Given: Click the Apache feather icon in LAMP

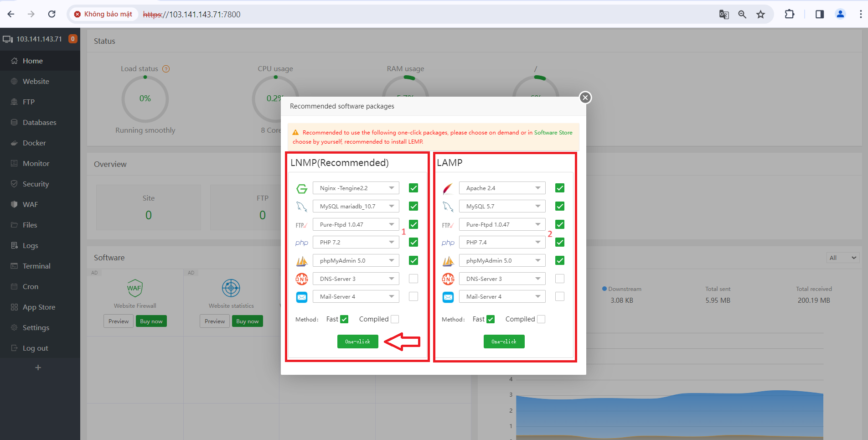Looking at the screenshot, I should [448, 188].
